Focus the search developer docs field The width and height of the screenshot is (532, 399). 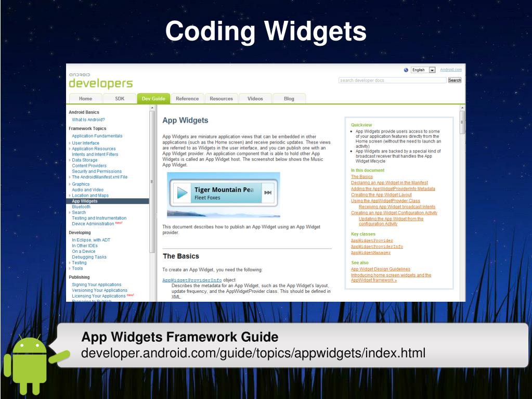pyautogui.click(x=393, y=81)
